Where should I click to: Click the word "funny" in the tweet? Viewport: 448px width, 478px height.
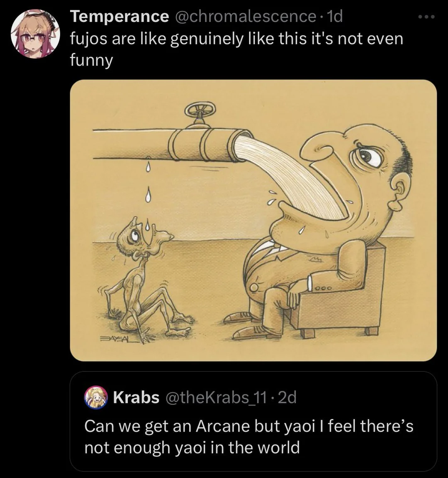pyautogui.click(x=91, y=61)
